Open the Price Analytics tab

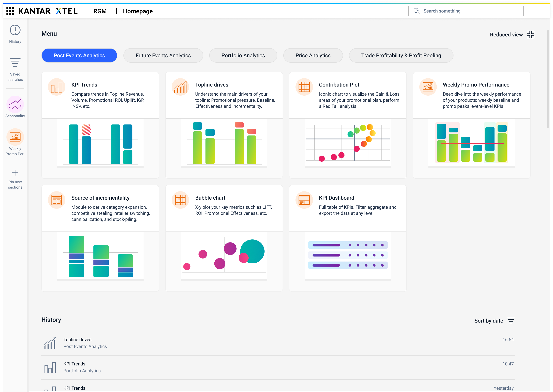(313, 56)
